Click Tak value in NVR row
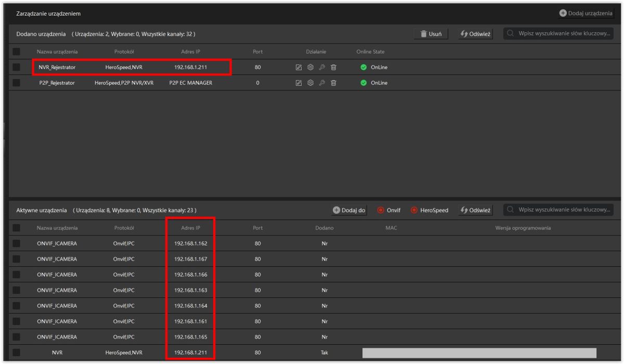Viewport: 624px width, 364px height. point(324,353)
